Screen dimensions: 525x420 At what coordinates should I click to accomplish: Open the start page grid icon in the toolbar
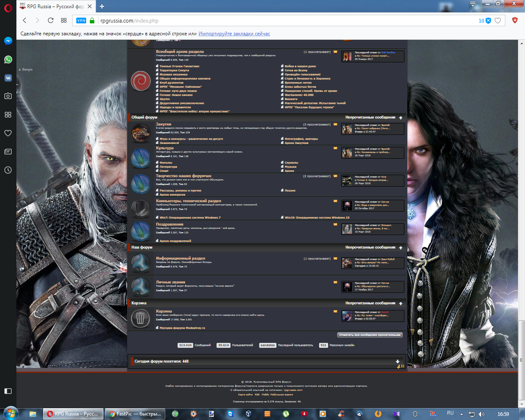pos(64,21)
